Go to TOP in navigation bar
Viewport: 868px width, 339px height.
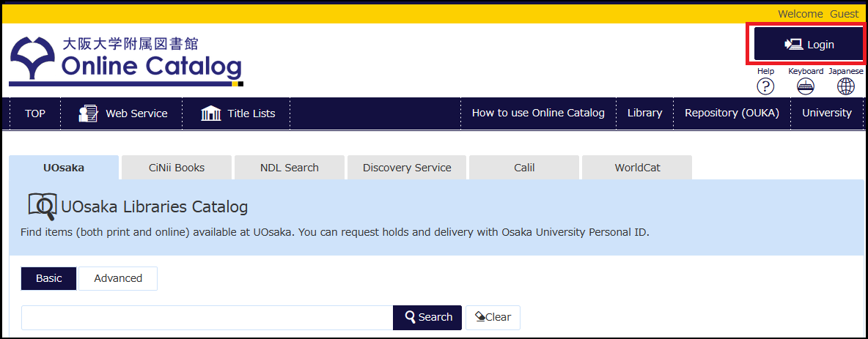tap(35, 113)
